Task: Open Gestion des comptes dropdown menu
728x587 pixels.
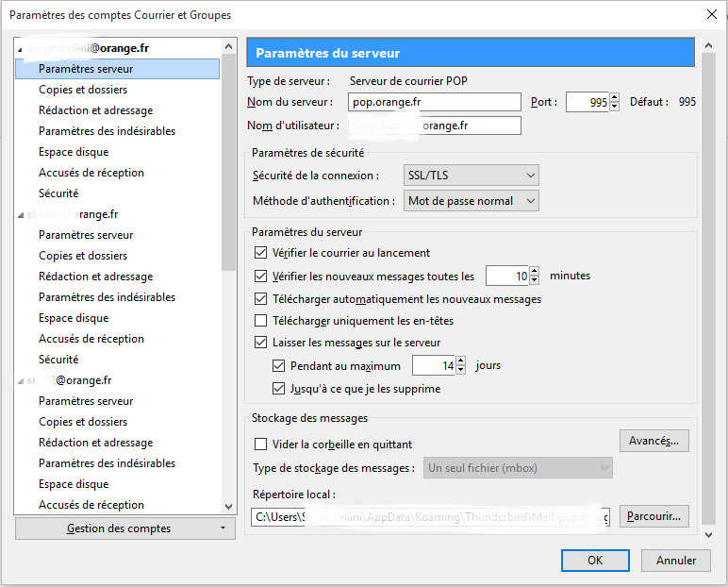Action: point(125,528)
